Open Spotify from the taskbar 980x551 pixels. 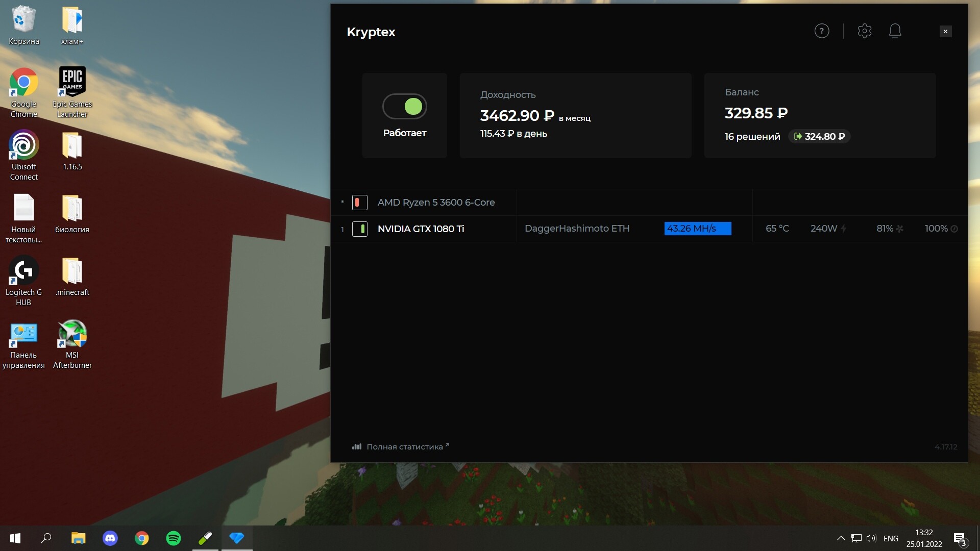click(174, 538)
